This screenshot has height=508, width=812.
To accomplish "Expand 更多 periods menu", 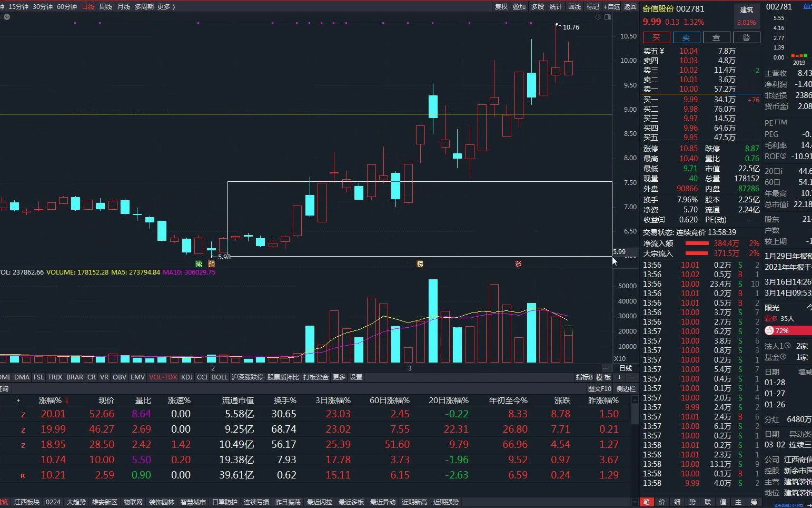I will 166,6.
